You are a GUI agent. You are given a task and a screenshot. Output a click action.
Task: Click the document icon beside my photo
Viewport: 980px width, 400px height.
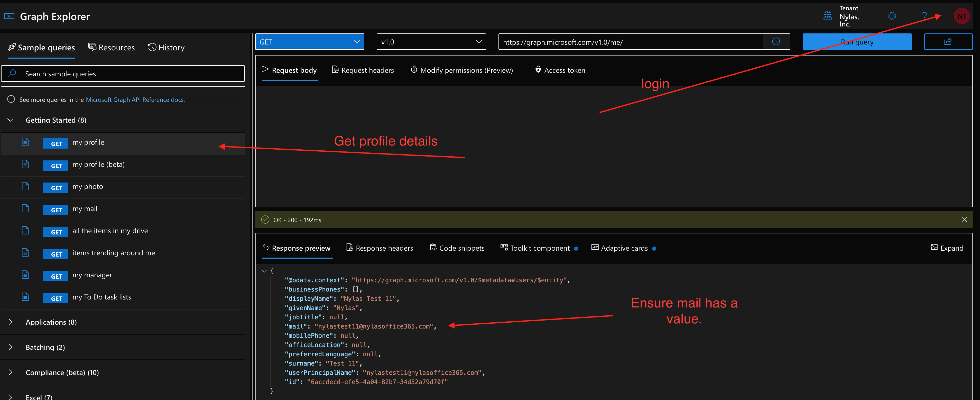(x=25, y=186)
